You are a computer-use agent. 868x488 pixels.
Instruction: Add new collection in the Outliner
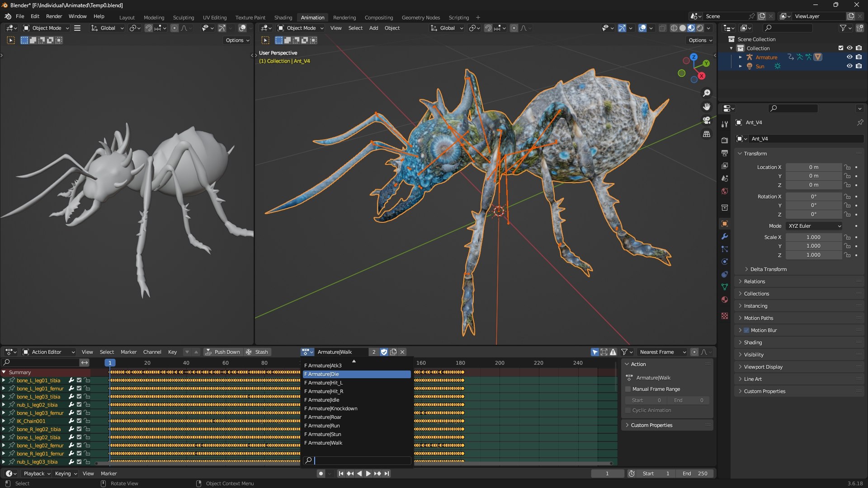point(859,28)
